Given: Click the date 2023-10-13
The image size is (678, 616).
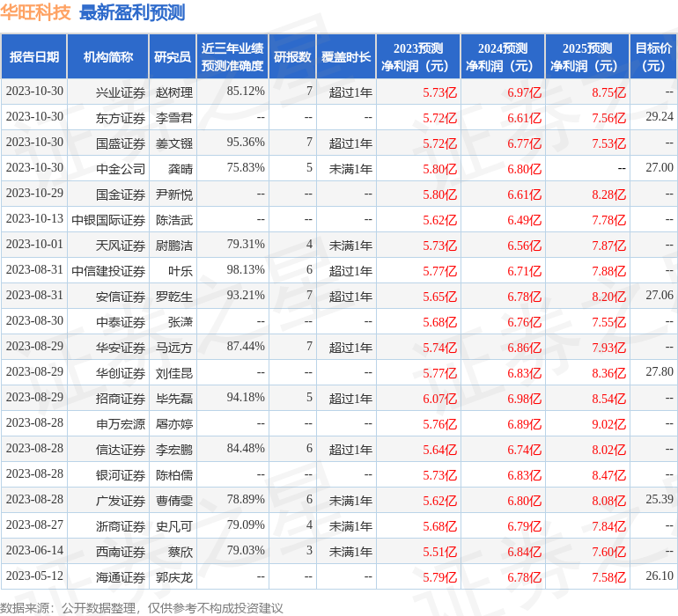Looking at the screenshot, I should 34,219.
